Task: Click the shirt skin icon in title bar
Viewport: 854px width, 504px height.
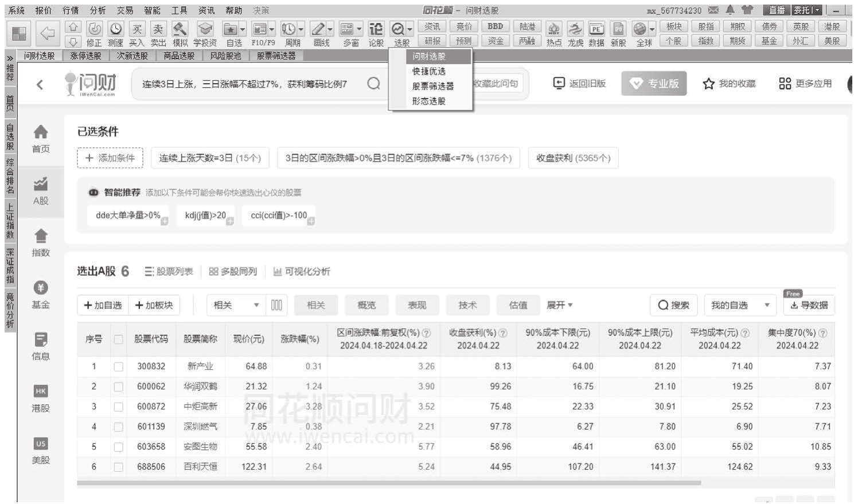Action: click(x=747, y=10)
